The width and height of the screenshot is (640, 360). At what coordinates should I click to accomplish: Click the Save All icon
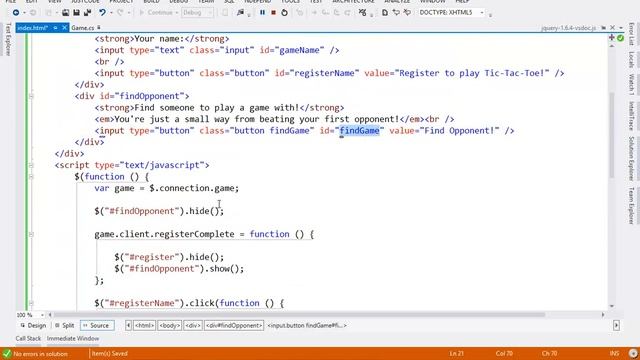(x=87, y=13)
